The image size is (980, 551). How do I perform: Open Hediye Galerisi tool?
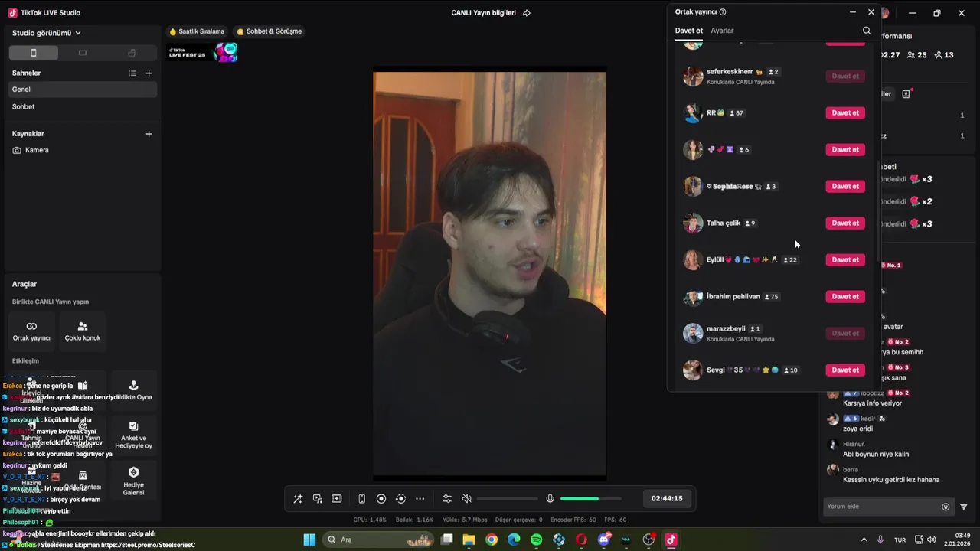[x=134, y=479]
